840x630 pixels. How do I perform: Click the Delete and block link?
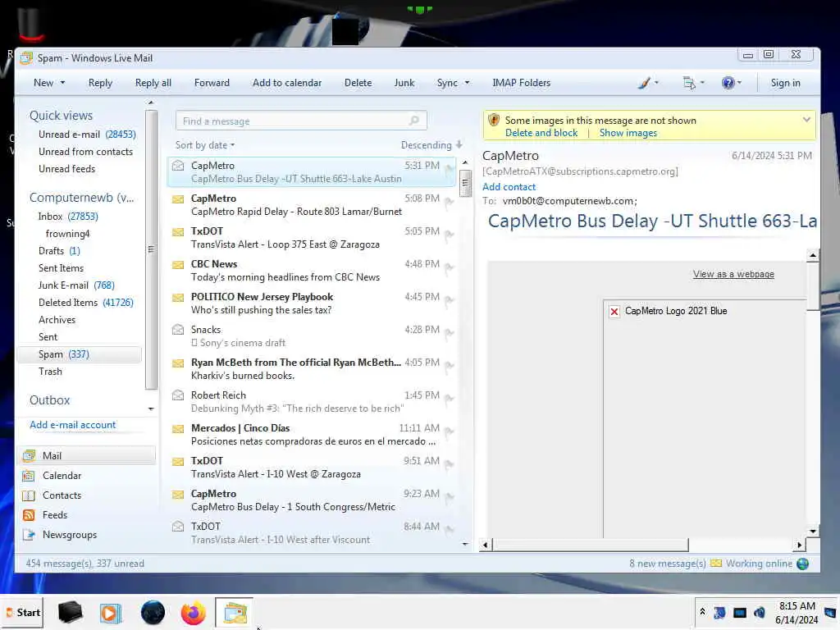541,133
